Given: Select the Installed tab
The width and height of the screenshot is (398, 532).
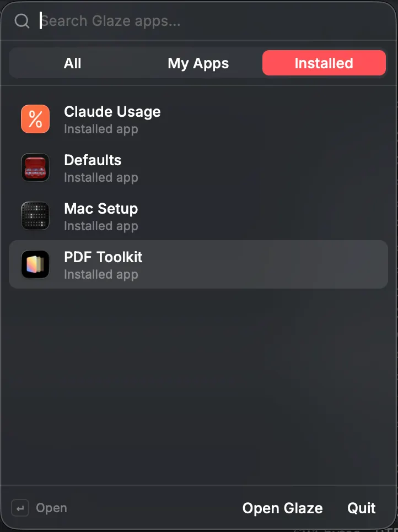Looking at the screenshot, I should [324, 63].
